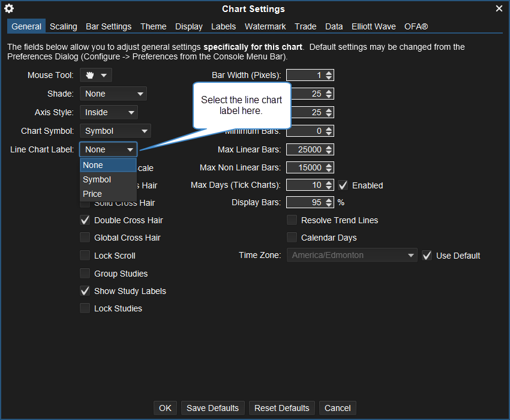
Task: Decrease Display Bars percentage
Action: click(329, 205)
